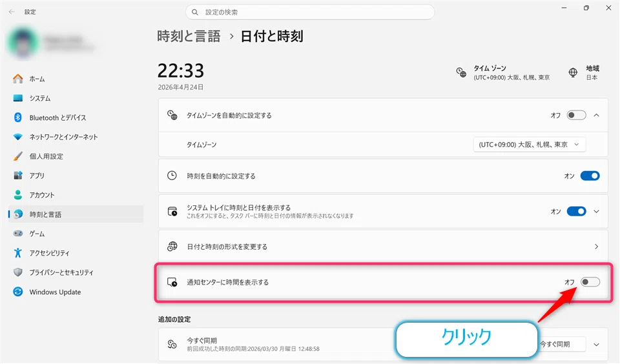
Task: Enable 通知センターに時間を表示する toggle
Action: tap(590, 282)
